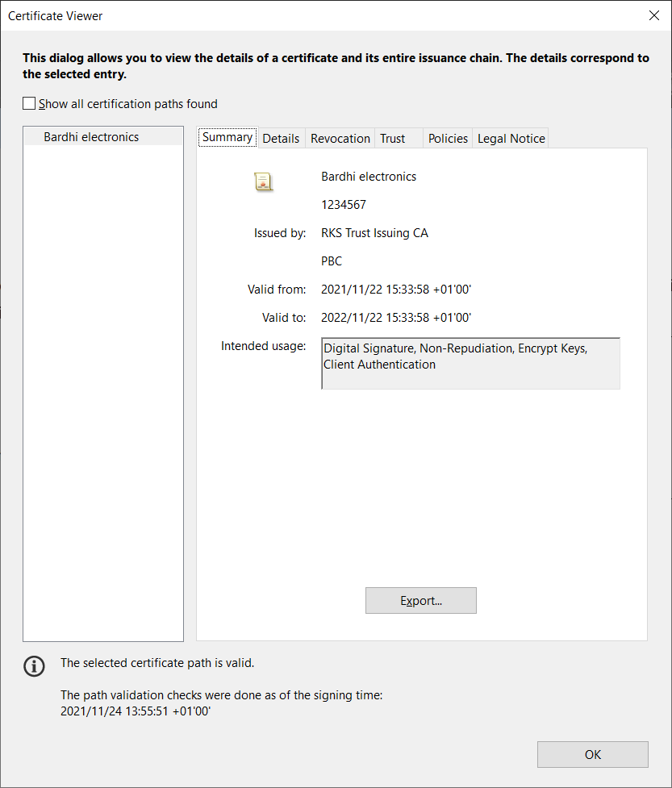Click 'The selected certificate path is valid.' message
Image resolution: width=672 pixels, height=788 pixels.
pyautogui.click(x=157, y=663)
